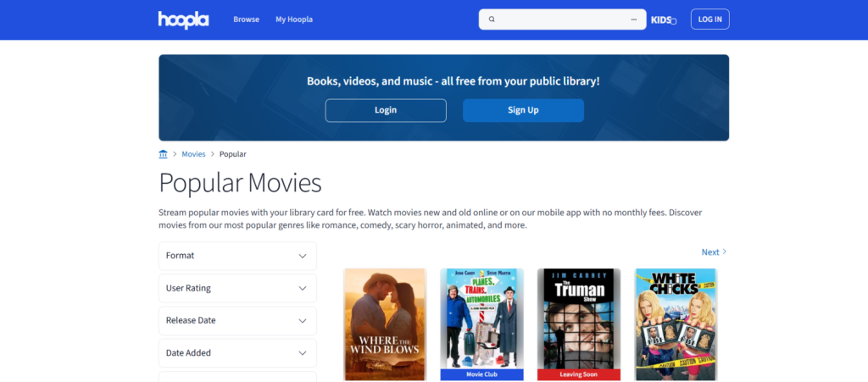This screenshot has width=868, height=382.
Task: Expand the User Rating filter
Action: coord(237,288)
